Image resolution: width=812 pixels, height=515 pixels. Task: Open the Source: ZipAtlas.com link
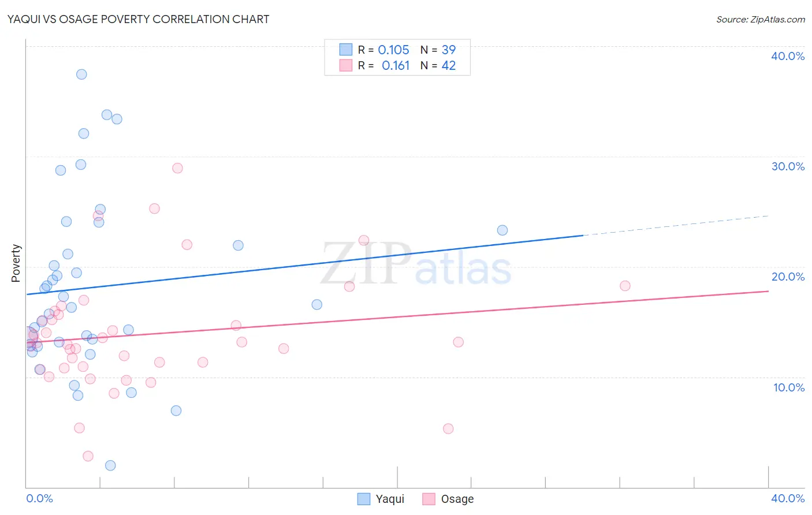click(761, 19)
